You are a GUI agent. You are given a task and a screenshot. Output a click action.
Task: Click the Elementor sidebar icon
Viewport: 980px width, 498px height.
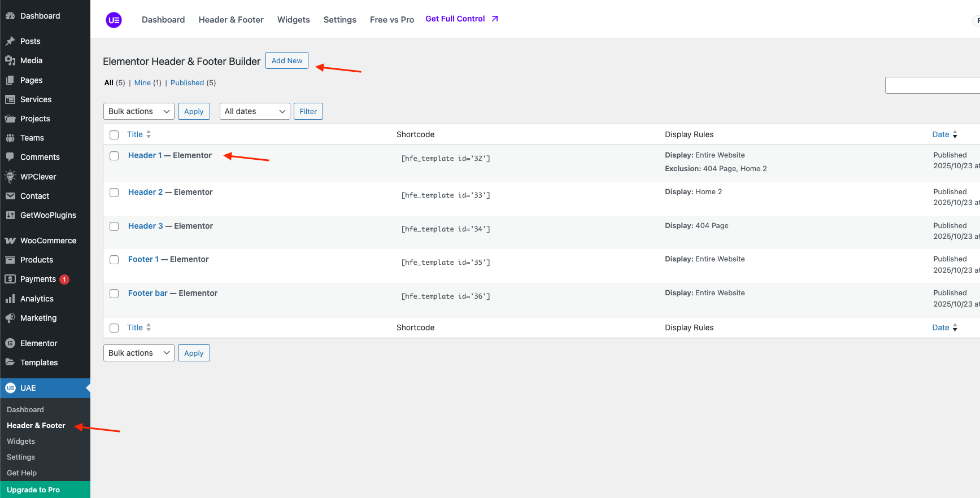click(10, 343)
